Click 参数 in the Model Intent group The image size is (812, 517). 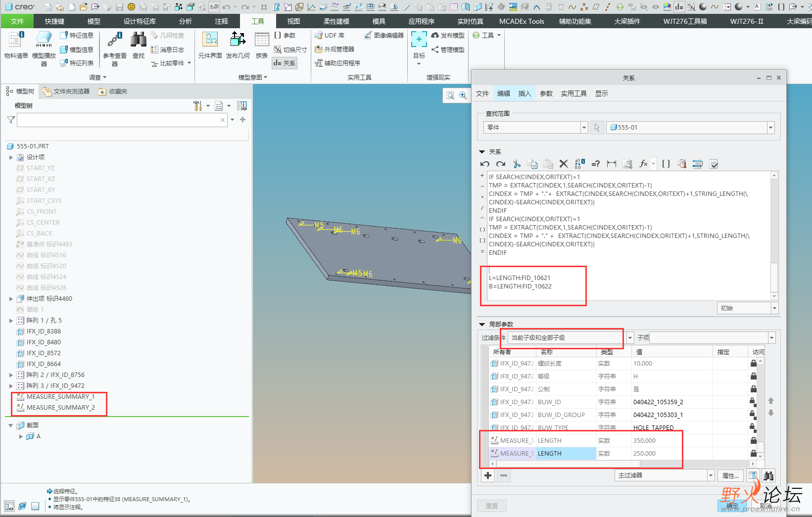point(285,36)
